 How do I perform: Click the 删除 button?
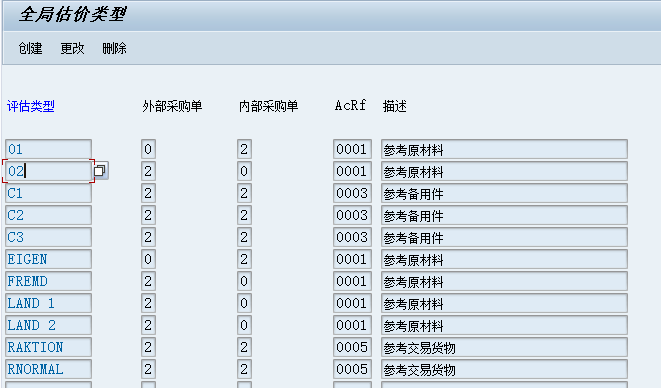click(114, 48)
